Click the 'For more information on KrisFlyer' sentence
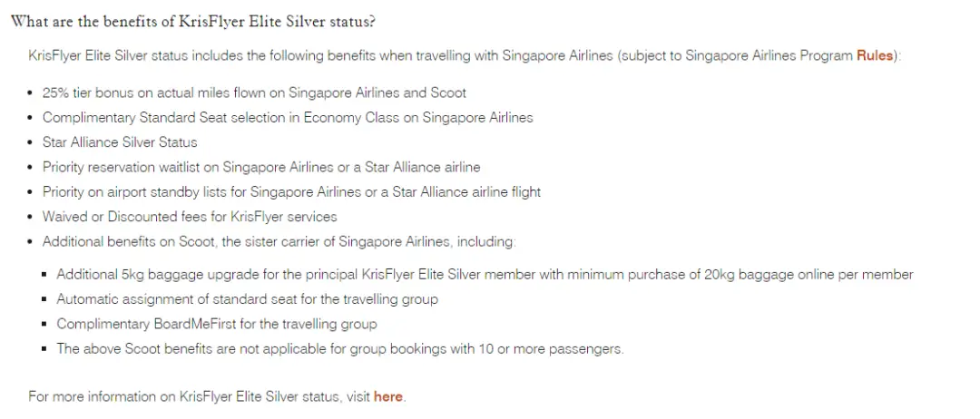Screen dimensions: 980x419 (218, 396)
